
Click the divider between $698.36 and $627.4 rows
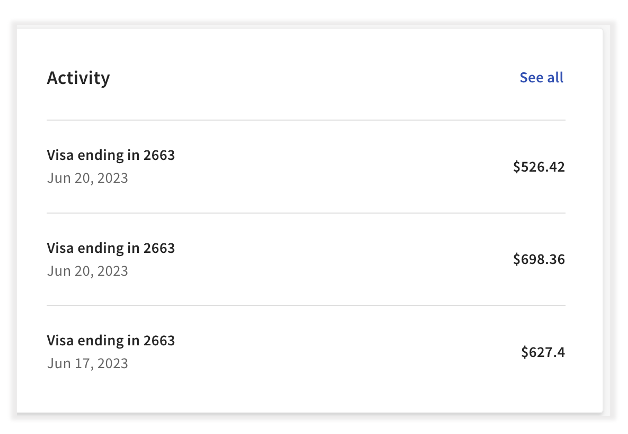(x=305, y=305)
